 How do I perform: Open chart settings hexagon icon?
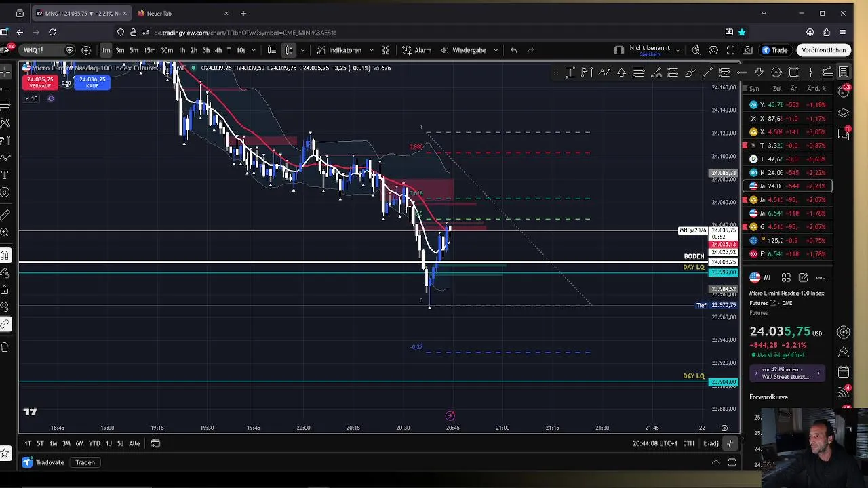pyautogui.click(x=713, y=50)
